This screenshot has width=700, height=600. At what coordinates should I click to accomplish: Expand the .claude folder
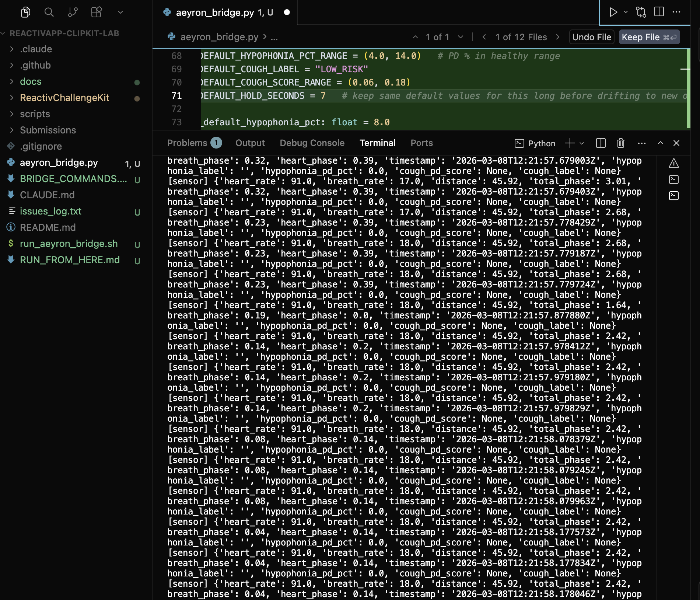(x=76, y=49)
